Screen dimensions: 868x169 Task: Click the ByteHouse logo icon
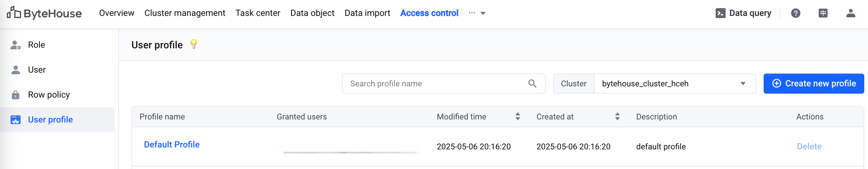click(x=14, y=13)
